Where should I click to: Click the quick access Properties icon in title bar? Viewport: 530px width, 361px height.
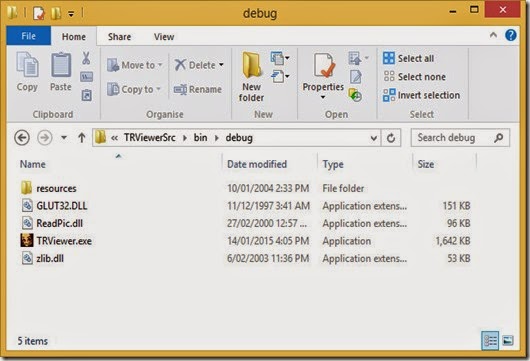(39, 14)
